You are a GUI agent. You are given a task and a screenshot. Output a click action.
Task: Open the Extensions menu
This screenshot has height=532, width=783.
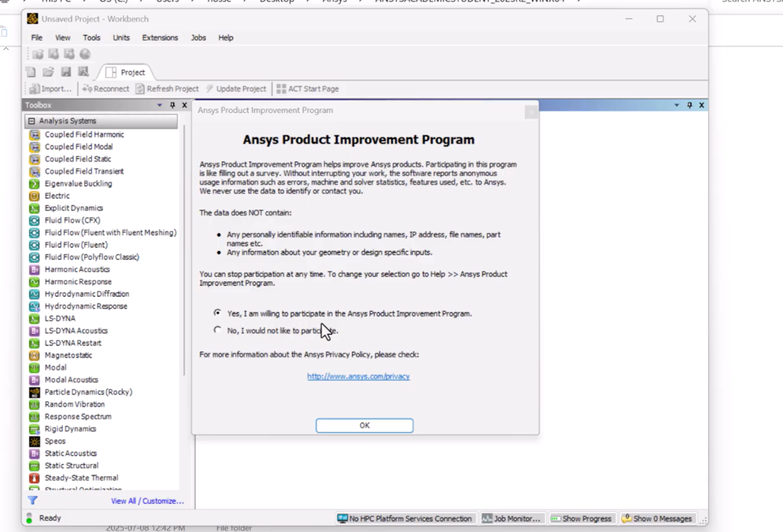click(x=160, y=37)
